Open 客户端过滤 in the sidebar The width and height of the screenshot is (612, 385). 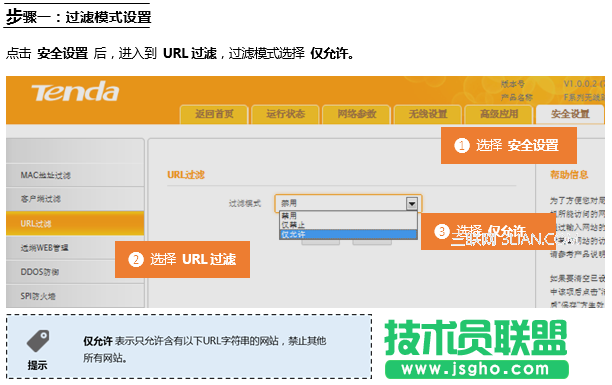pos(75,199)
